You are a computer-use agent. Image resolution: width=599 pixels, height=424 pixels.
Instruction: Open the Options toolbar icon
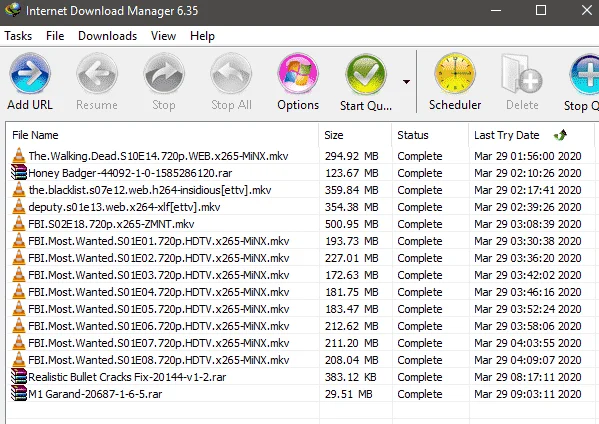pyautogui.click(x=298, y=74)
